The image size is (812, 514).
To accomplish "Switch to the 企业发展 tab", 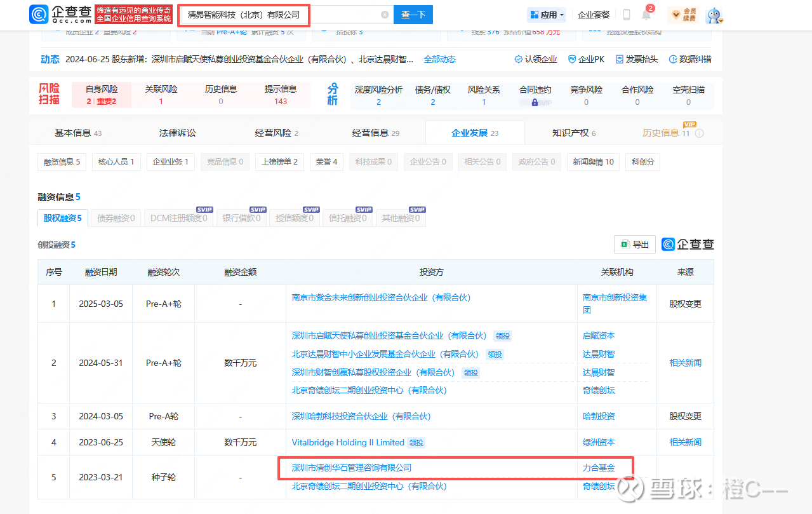I will pyautogui.click(x=474, y=133).
